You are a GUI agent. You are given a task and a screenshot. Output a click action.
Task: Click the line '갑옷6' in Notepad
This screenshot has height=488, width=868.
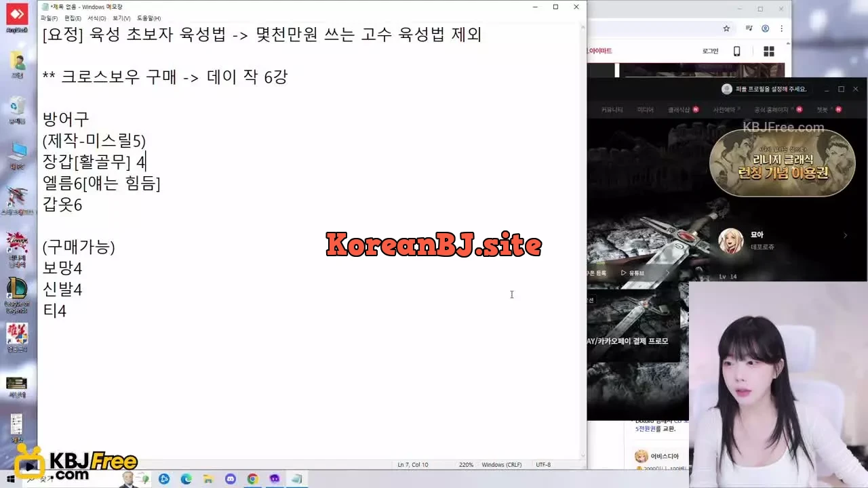62,205
